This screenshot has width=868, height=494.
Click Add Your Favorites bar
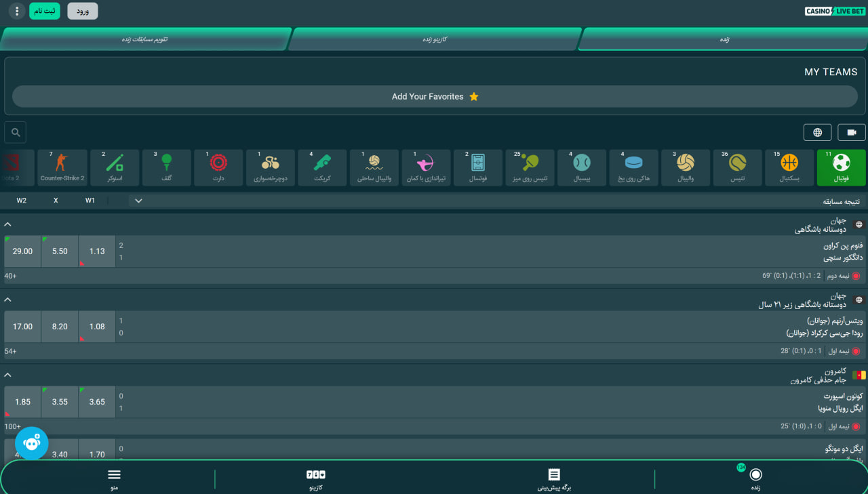435,96
